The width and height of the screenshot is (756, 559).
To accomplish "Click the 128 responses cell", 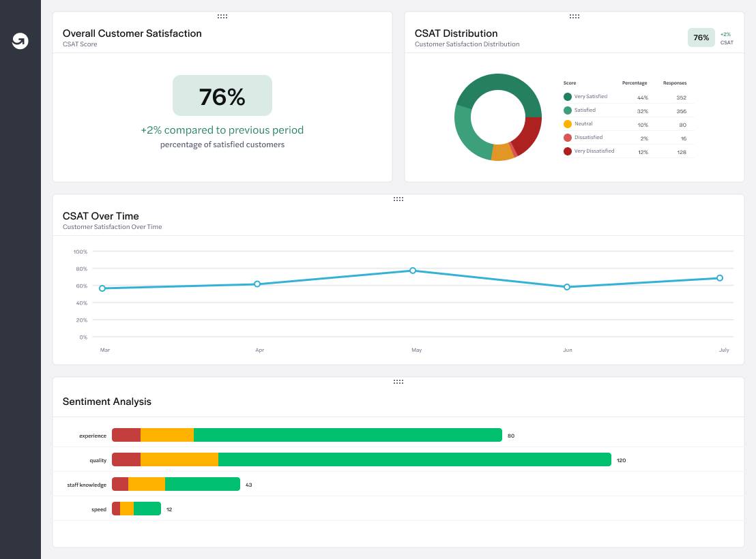I will pyautogui.click(x=682, y=152).
